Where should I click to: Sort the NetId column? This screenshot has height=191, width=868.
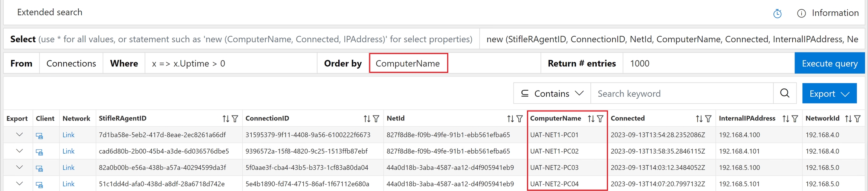tap(510, 119)
